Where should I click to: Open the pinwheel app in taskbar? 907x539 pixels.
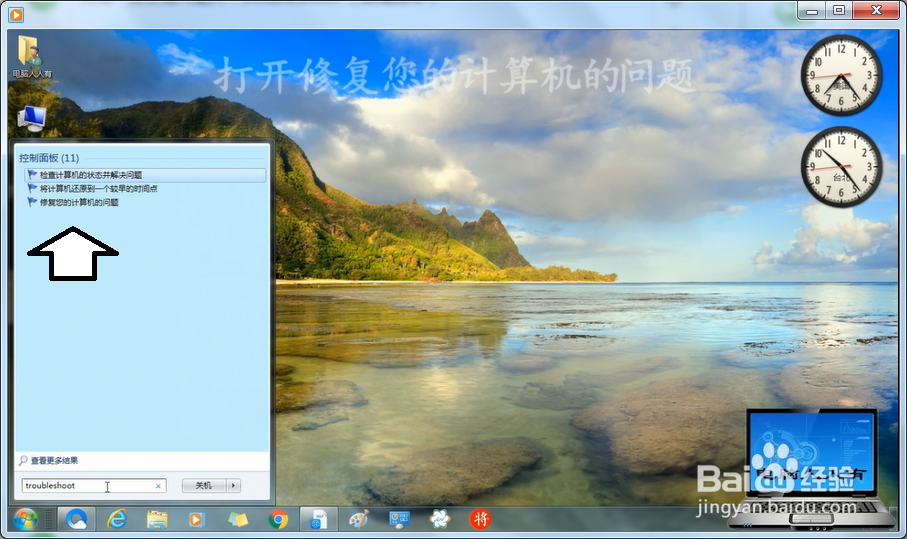(440, 519)
